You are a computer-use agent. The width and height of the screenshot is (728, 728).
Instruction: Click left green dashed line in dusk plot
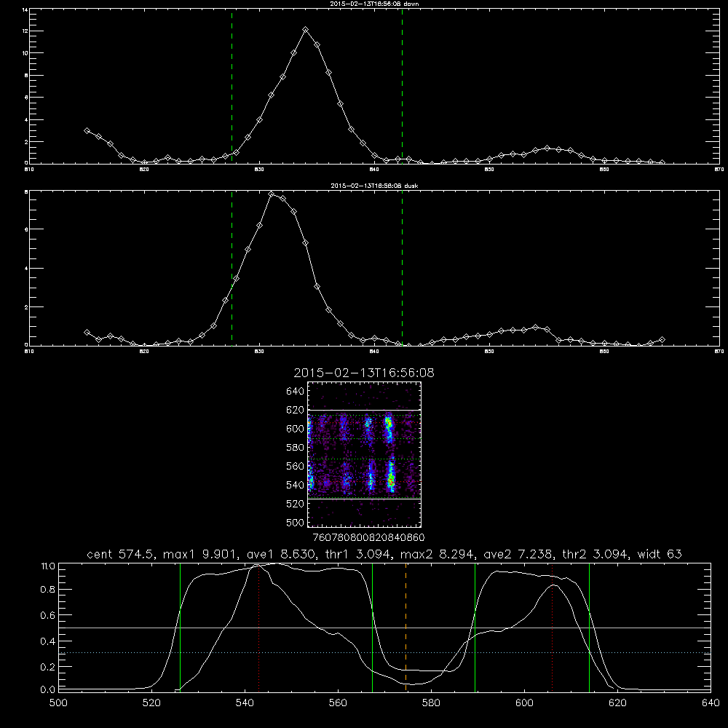[232, 268]
